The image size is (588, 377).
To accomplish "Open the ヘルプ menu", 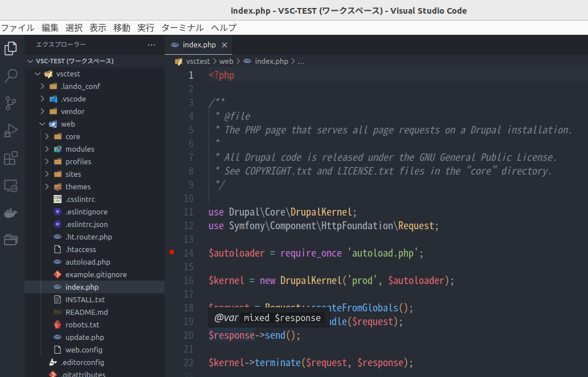I will pyautogui.click(x=224, y=28).
